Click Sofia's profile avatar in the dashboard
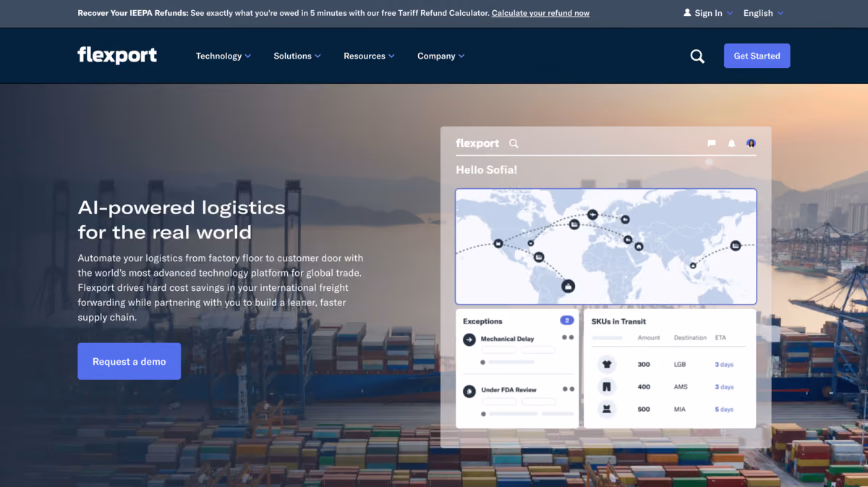 pyautogui.click(x=751, y=143)
